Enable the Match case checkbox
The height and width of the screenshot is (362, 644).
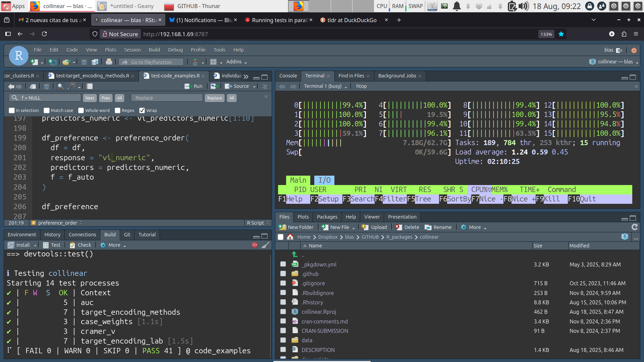(47, 111)
